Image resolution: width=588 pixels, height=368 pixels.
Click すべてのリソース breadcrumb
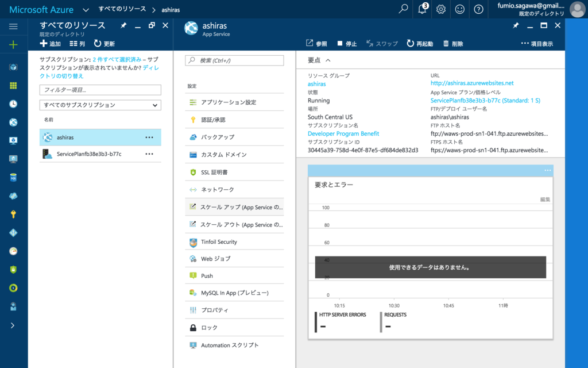pyautogui.click(x=122, y=9)
